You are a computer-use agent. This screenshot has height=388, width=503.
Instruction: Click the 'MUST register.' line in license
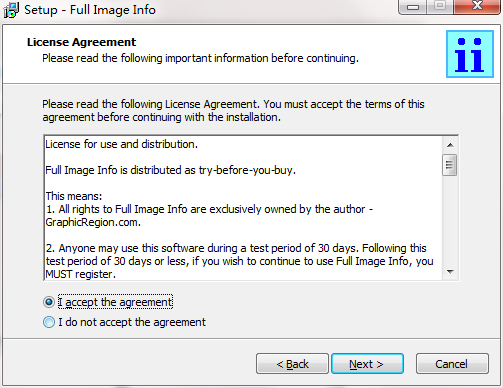[81, 274]
